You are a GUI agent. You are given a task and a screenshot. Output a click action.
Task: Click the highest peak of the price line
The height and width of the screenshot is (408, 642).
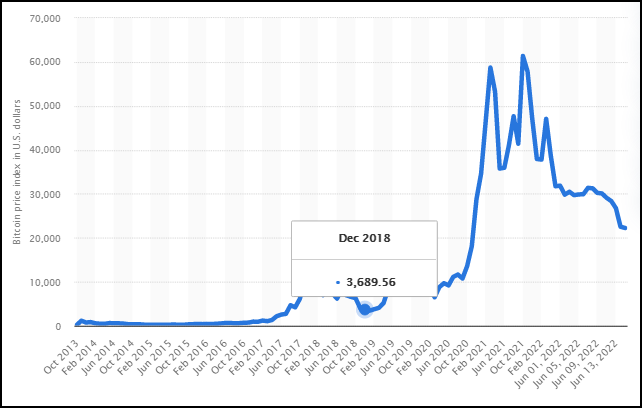[x=522, y=56]
